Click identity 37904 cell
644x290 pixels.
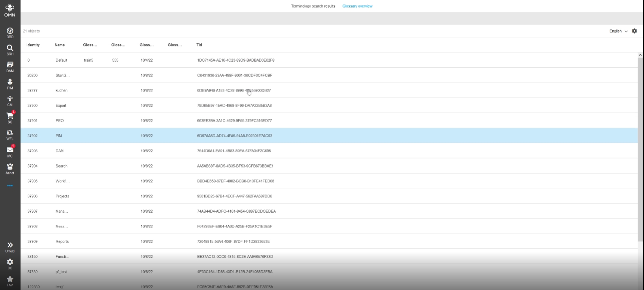[x=32, y=166]
